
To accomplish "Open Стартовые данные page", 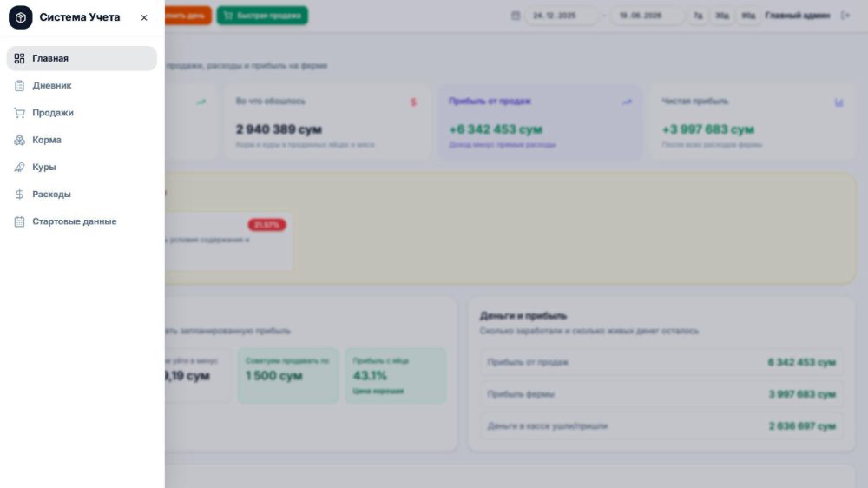I will coord(82,221).
